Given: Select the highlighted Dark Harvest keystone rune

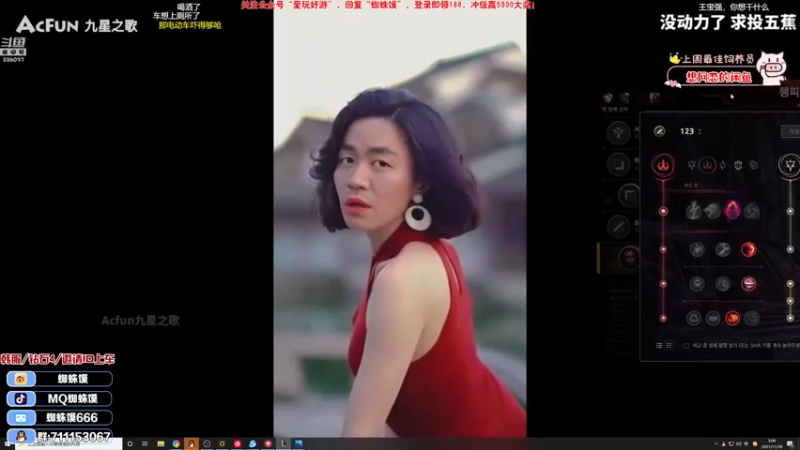Looking at the screenshot, I should [x=732, y=210].
